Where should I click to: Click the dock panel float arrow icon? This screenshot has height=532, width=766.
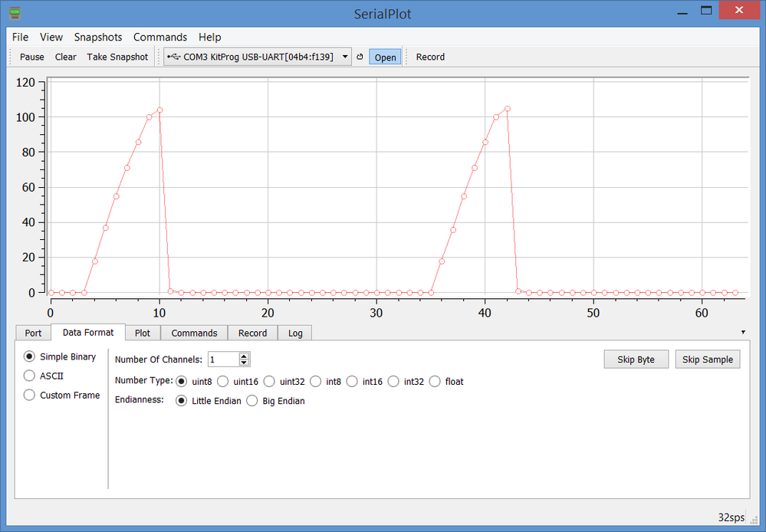point(743,332)
